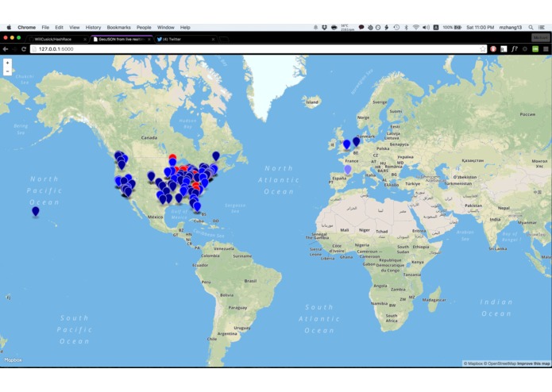The width and height of the screenshot is (552, 392).
Task: Zoom out with the map minus button
Action: pos(7,71)
